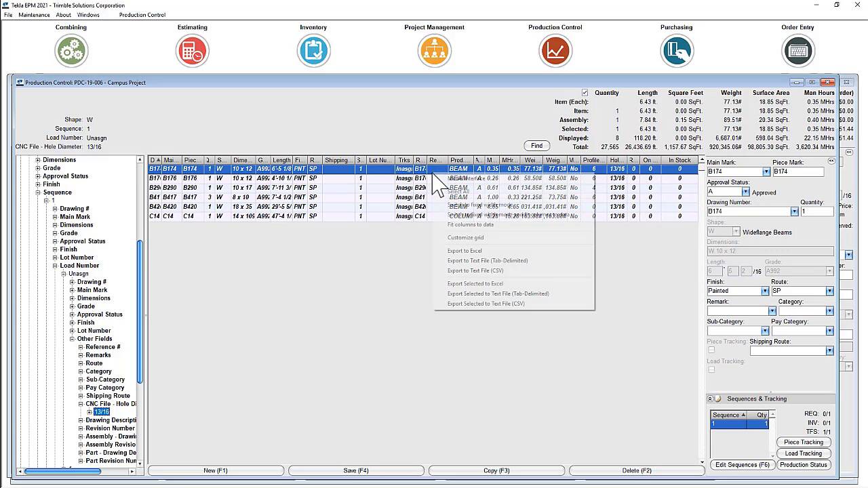Open the Approval Status dropdown

(x=745, y=192)
